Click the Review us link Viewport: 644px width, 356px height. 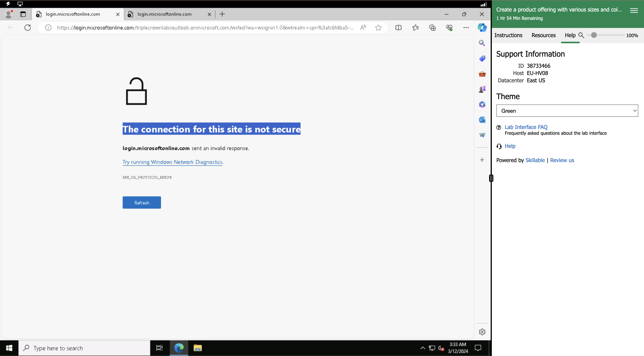[562, 160]
